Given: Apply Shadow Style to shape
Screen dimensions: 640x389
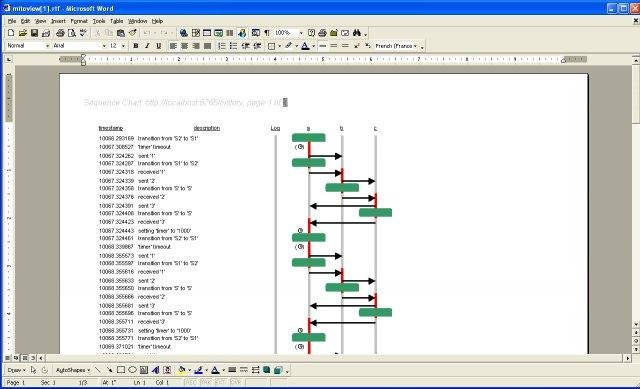Looking at the screenshot, I should pos(267,370).
